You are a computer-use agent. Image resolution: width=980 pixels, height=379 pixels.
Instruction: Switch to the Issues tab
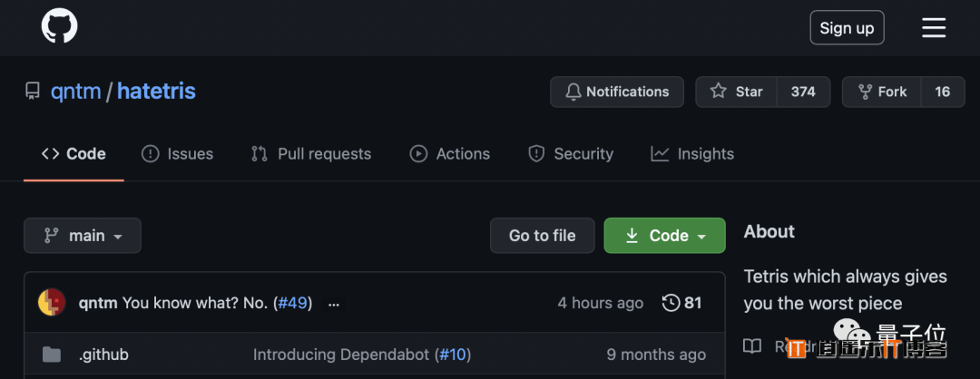[178, 153]
